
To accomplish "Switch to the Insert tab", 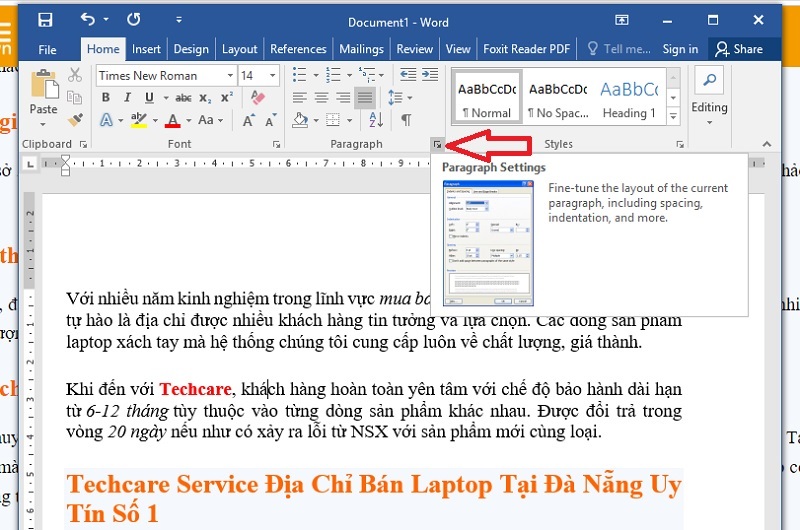I will coord(146,49).
